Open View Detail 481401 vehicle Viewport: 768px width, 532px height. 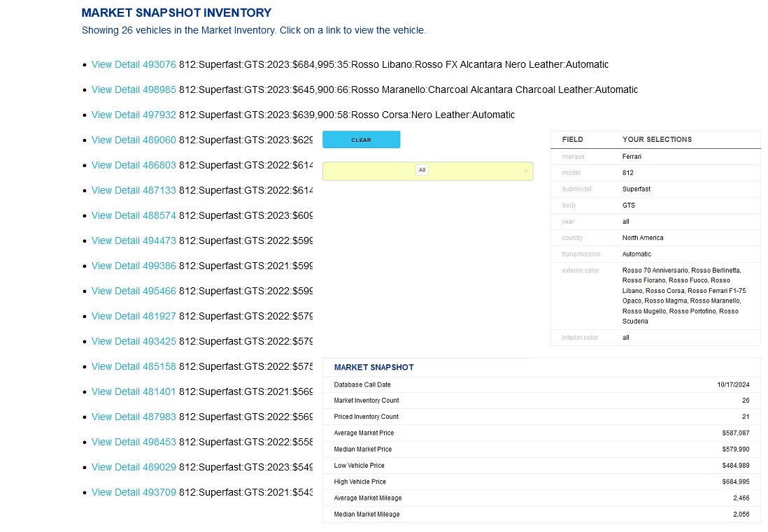coord(134,391)
